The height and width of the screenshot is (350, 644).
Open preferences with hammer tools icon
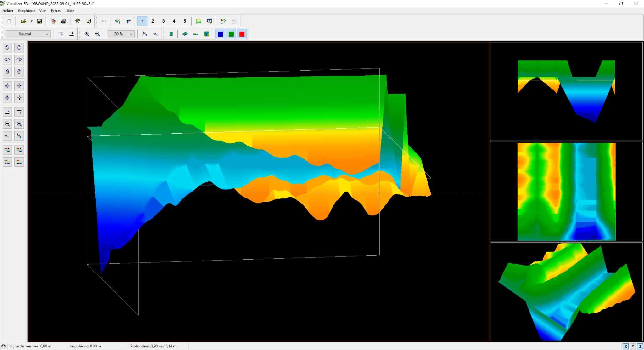(x=77, y=21)
